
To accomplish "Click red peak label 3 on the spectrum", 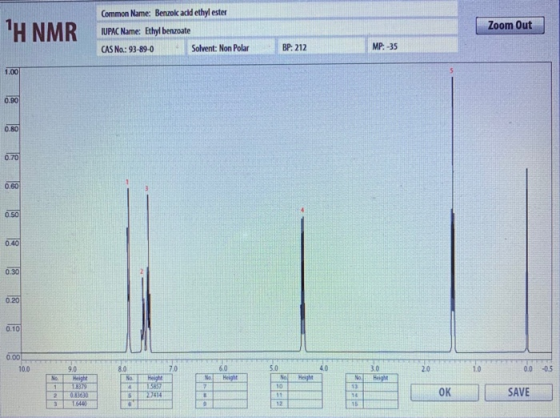I will click(146, 189).
